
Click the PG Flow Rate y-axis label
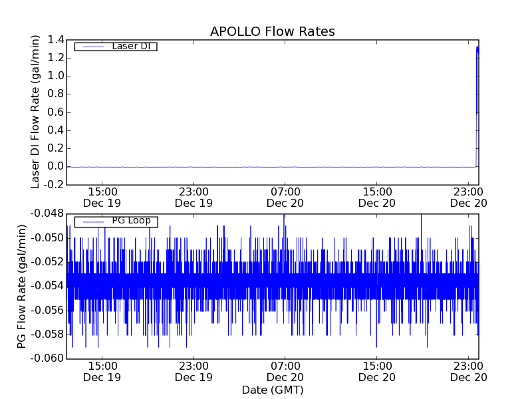point(22,286)
